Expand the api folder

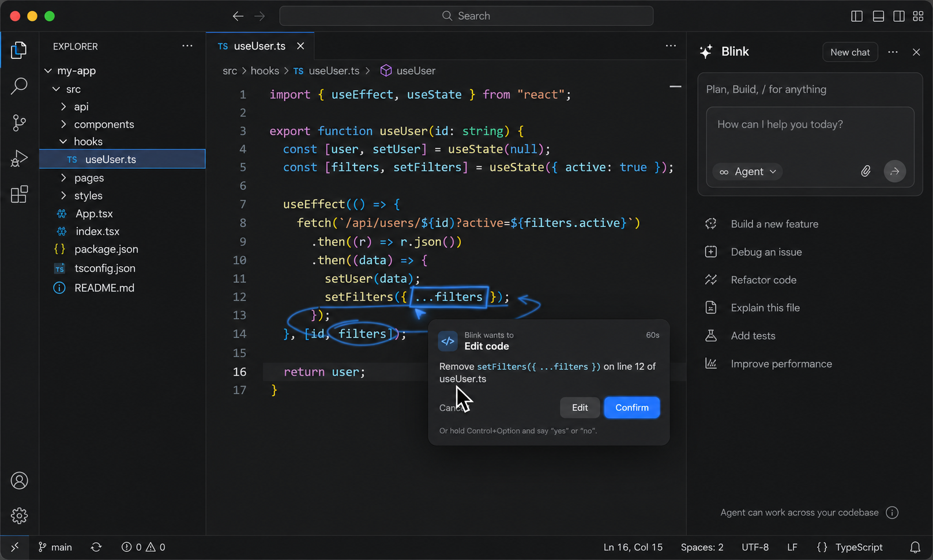[63, 107]
